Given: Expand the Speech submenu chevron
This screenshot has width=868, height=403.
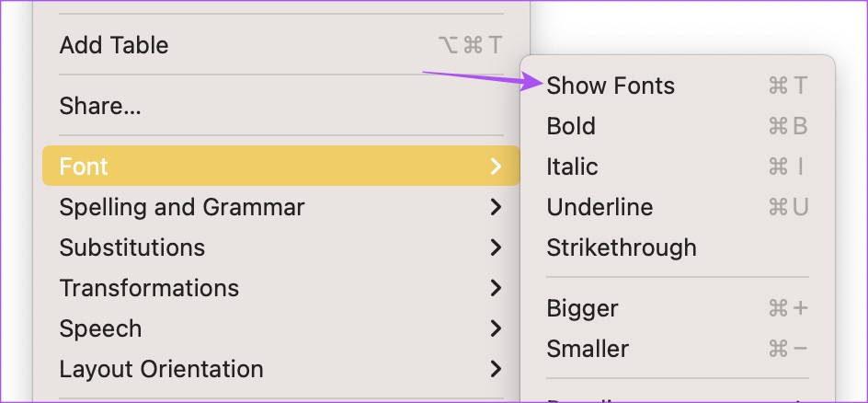Looking at the screenshot, I should pyautogui.click(x=496, y=328).
